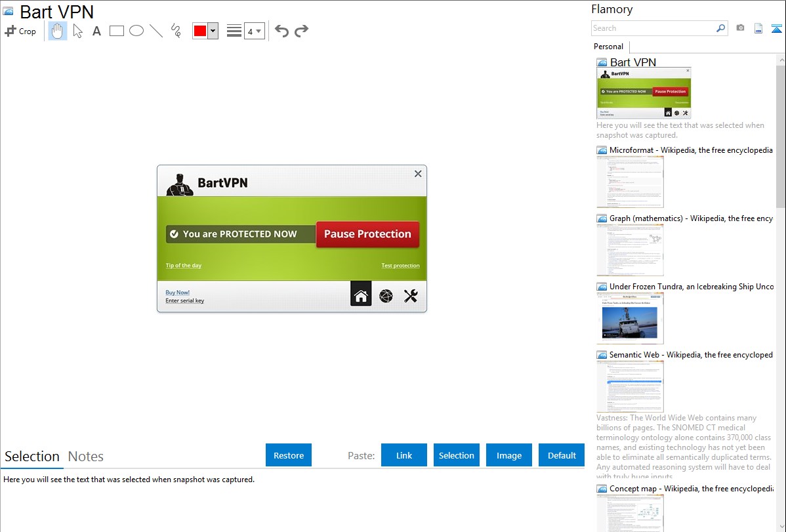This screenshot has height=532, width=786.
Task: Open the color picker dropdown arrow
Action: point(213,31)
